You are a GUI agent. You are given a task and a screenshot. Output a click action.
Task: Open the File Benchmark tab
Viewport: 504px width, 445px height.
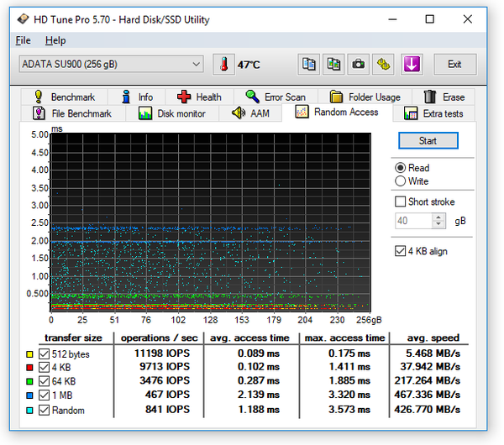73,113
